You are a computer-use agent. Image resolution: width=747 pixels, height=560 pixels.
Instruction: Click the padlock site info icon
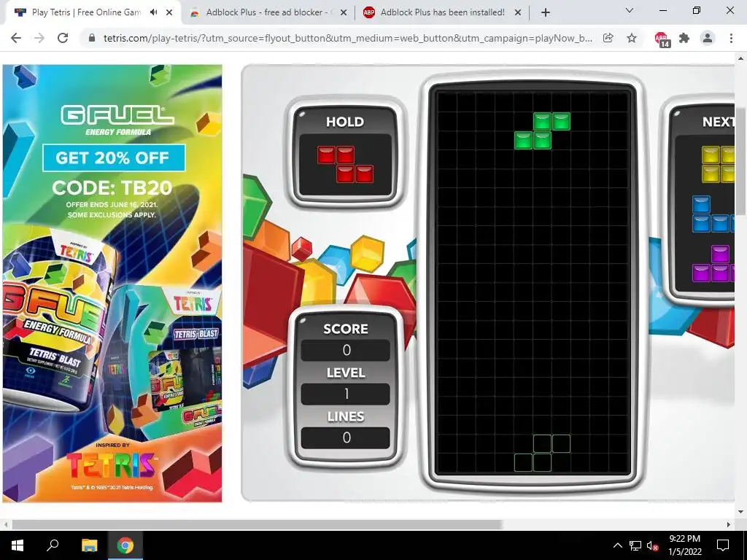[92, 38]
